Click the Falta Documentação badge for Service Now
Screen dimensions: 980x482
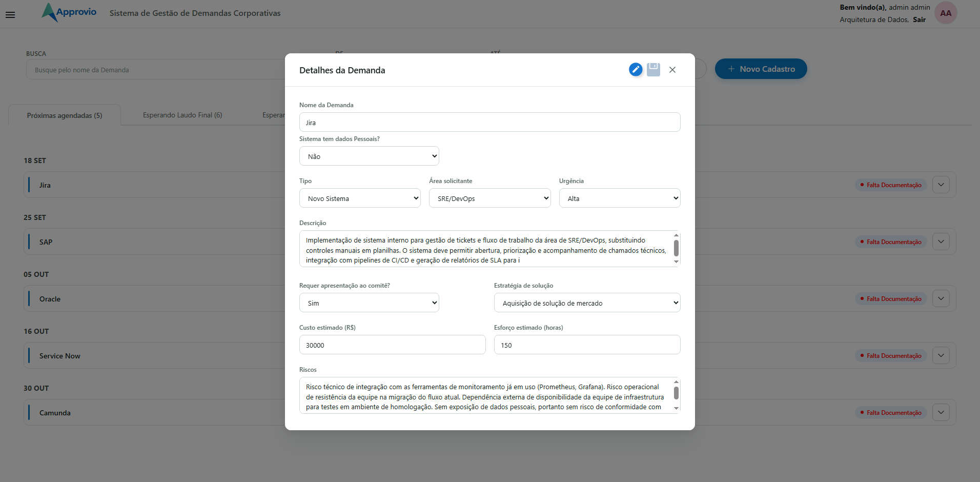pyautogui.click(x=891, y=356)
